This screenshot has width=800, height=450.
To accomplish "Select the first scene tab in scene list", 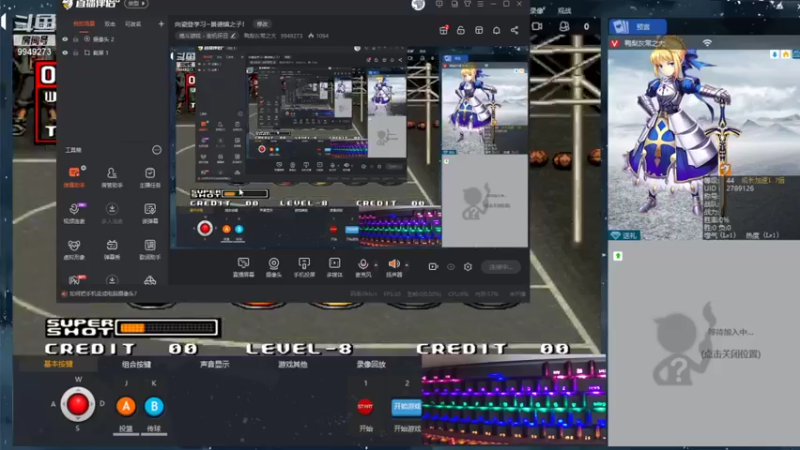I will 84,24.
